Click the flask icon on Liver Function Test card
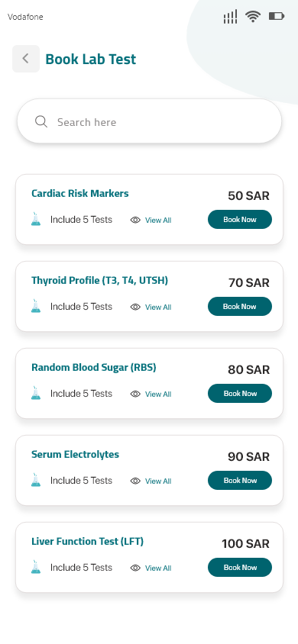 pos(36,567)
